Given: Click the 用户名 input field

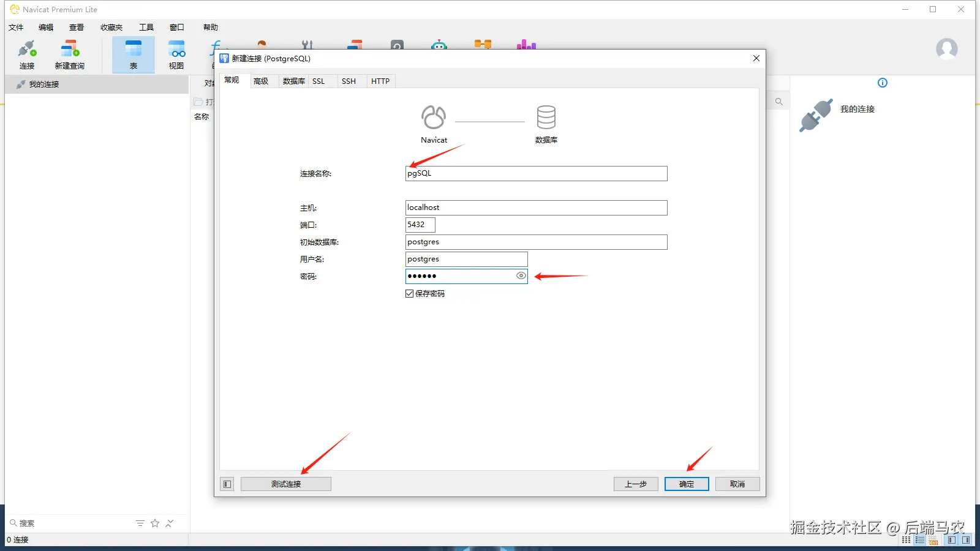Looking at the screenshot, I should (x=466, y=260).
